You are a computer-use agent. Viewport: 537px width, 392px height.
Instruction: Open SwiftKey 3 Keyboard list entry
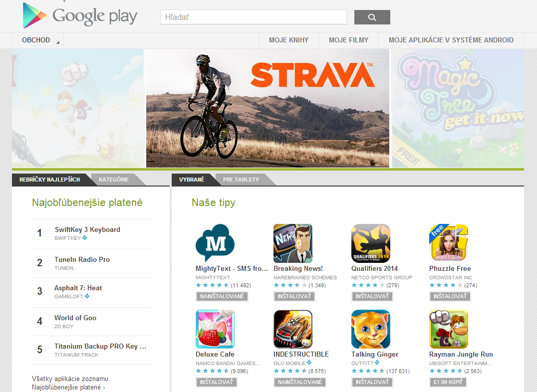tap(92, 233)
